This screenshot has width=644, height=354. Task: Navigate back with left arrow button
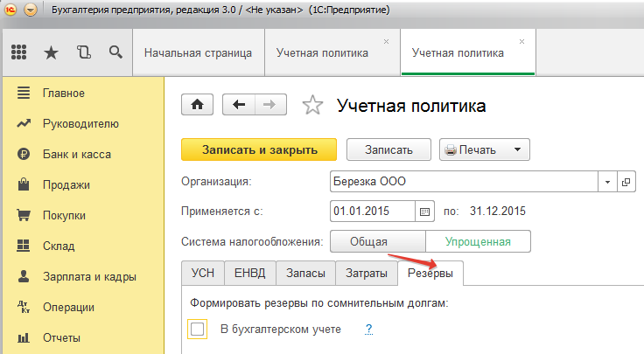[x=239, y=105]
